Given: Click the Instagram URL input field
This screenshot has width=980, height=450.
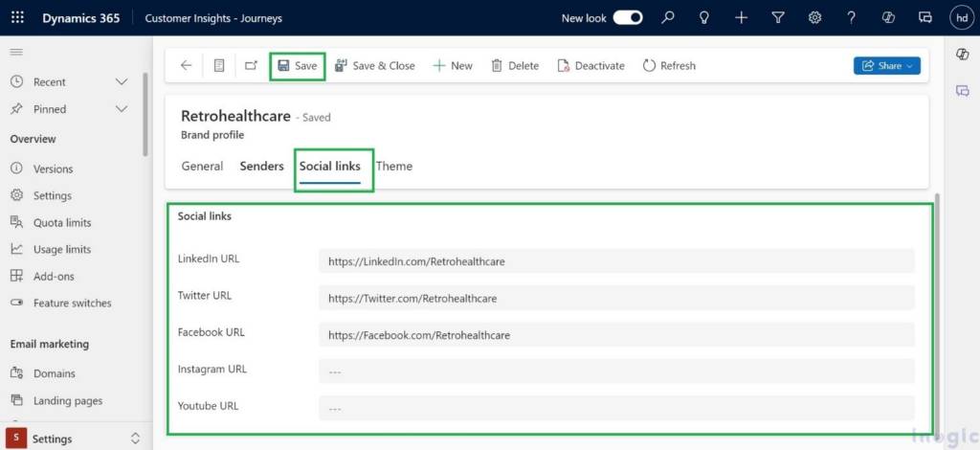Looking at the screenshot, I should (x=616, y=371).
